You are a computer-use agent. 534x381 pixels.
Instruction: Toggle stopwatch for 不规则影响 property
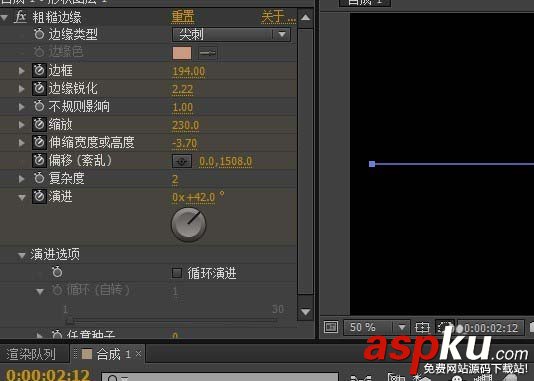click(x=39, y=106)
